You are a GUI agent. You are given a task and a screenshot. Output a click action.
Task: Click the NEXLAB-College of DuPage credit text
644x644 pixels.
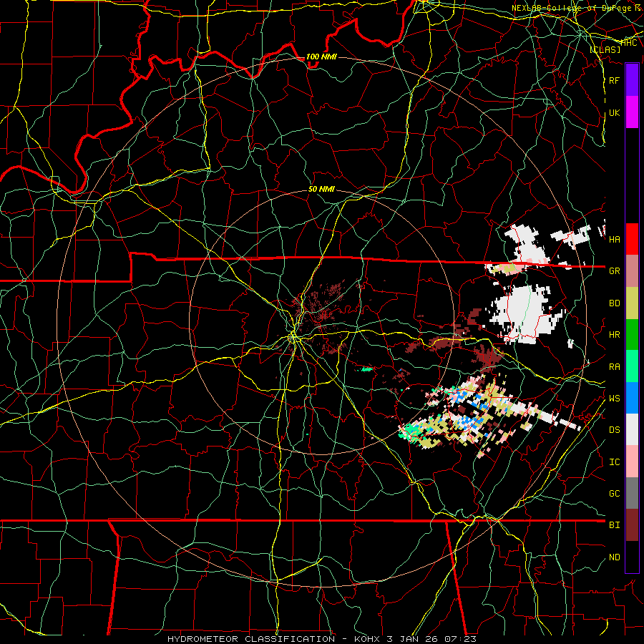(x=575, y=8)
